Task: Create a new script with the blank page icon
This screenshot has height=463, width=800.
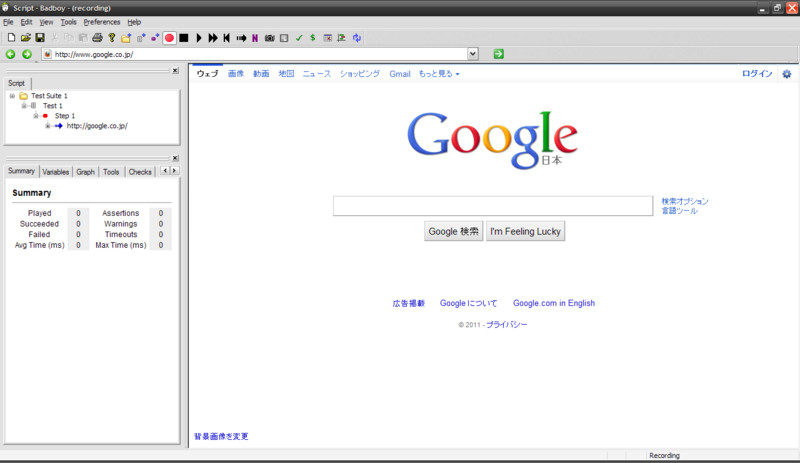Action: click(x=11, y=38)
